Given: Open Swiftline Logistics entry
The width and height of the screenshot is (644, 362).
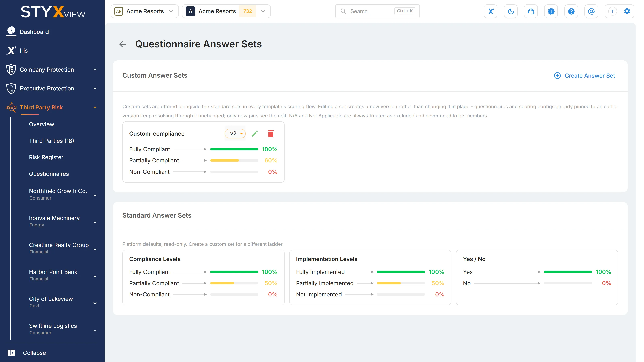Looking at the screenshot, I should click(53, 329).
